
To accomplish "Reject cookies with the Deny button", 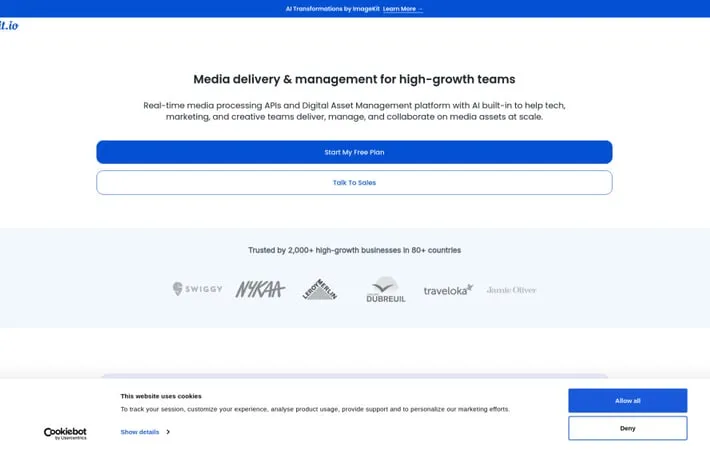I will [627, 428].
